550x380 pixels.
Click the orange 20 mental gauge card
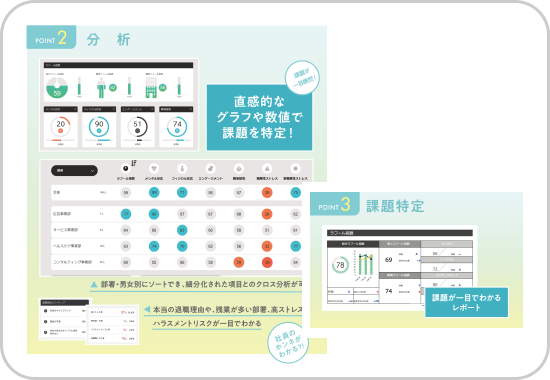(61, 127)
